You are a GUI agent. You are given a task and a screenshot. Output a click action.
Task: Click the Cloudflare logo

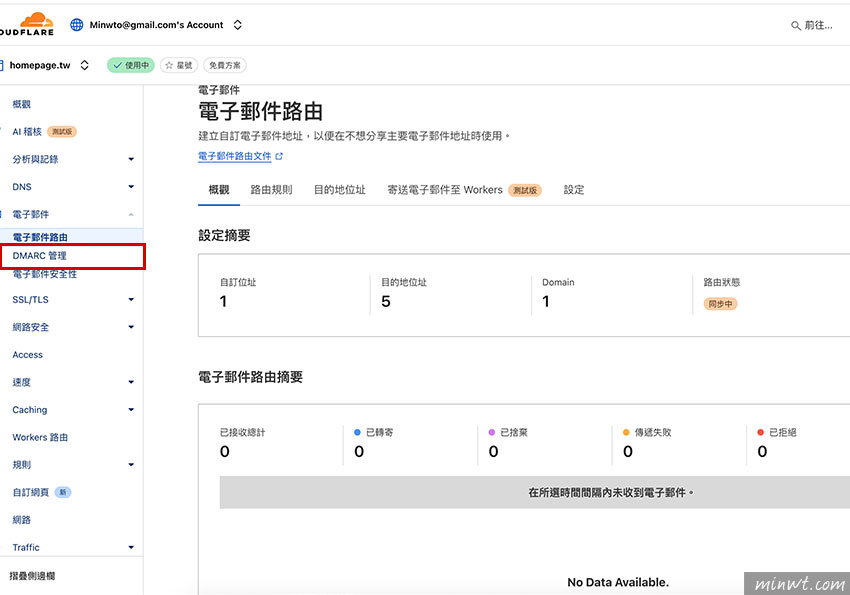25,25
